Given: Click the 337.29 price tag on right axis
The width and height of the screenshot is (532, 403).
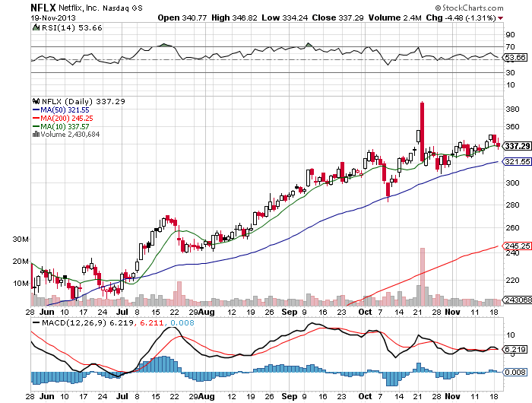Looking at the screenshot, I should coord(517,146).
